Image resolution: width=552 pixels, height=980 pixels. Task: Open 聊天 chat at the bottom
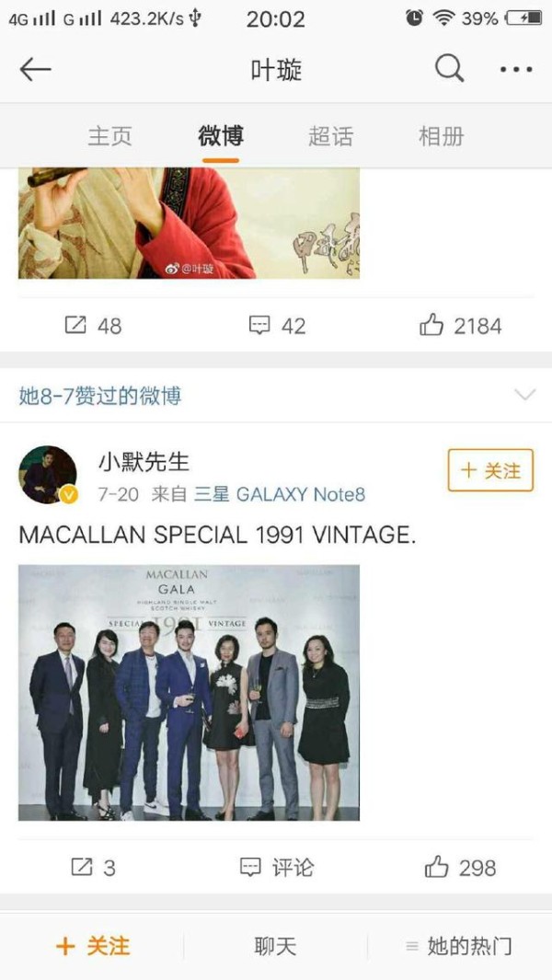(275, 946)
